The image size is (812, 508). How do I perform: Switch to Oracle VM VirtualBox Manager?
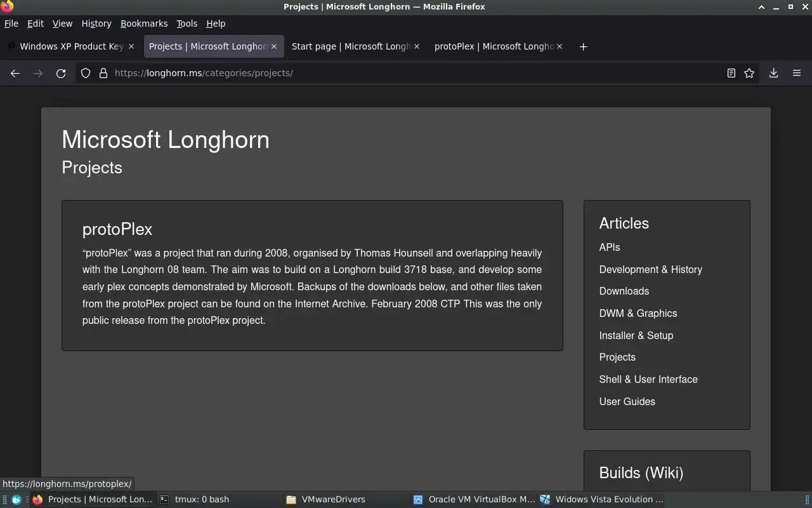click(x=473, y=500)
